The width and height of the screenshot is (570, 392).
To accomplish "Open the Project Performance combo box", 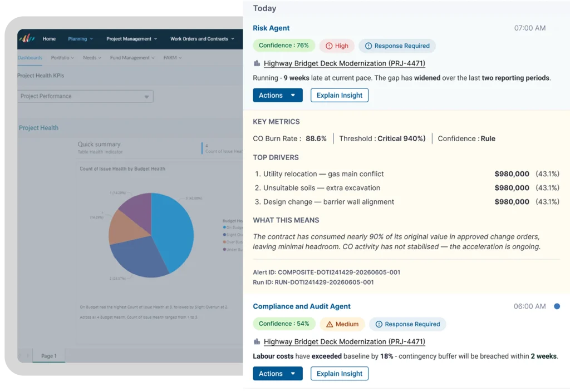I will click(85, 96).
